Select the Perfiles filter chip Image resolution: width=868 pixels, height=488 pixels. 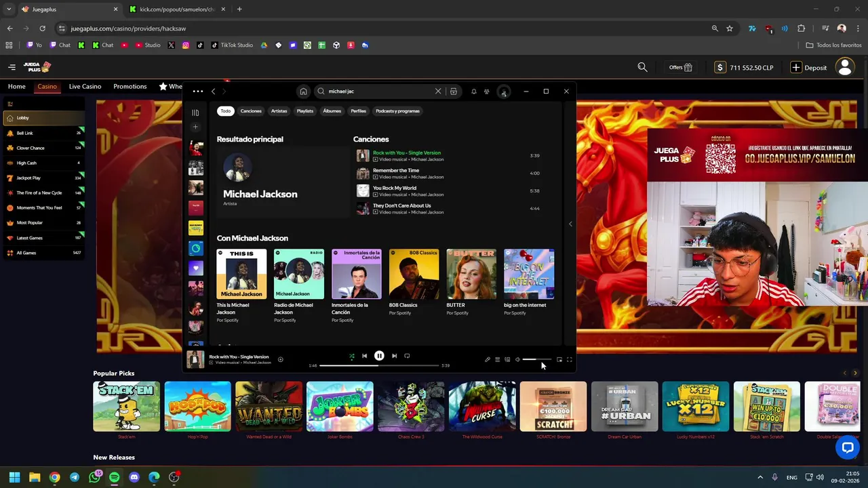click(x=359, y=111)
